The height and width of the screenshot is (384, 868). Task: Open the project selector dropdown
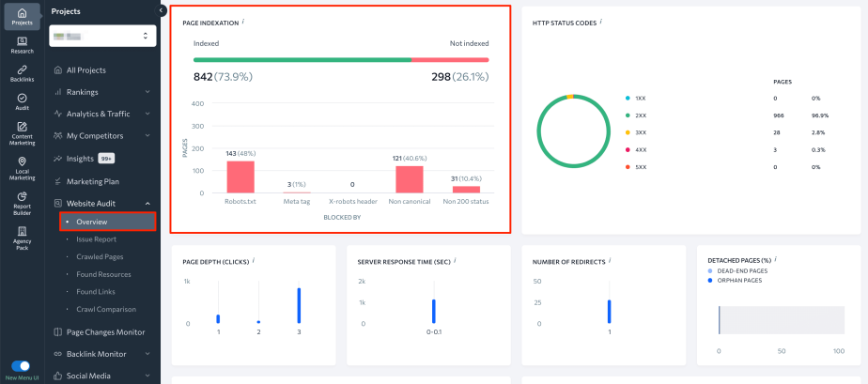pyautogui.click(x=102, y=36)
